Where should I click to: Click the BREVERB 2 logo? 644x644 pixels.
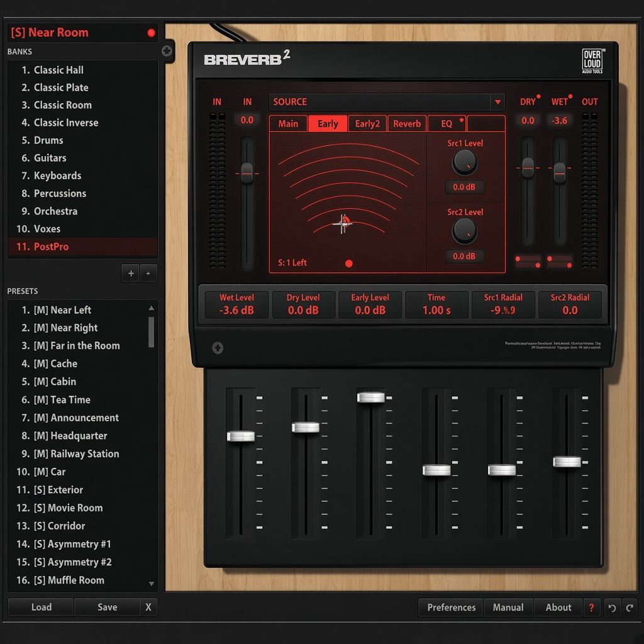pos(247,58)
